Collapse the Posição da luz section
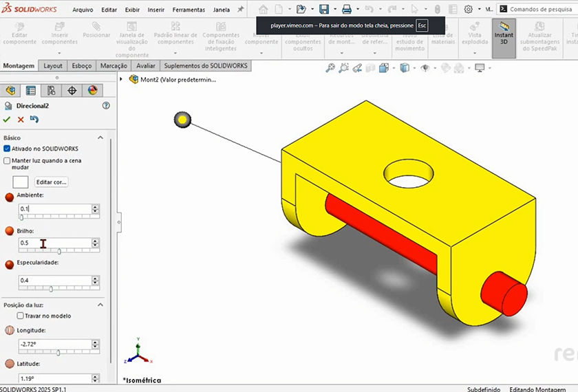578x392 pixels. pyautogui.click(x=100, y=305)
